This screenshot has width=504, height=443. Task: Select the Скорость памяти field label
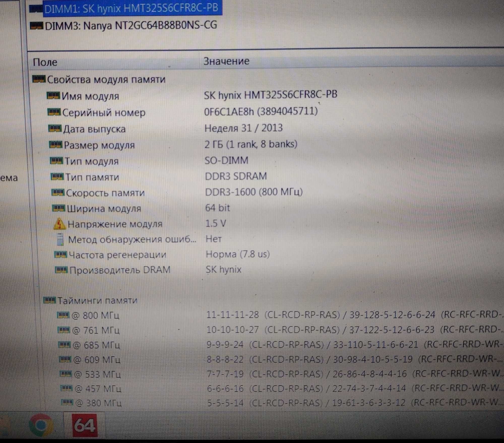tap(106, 193)
